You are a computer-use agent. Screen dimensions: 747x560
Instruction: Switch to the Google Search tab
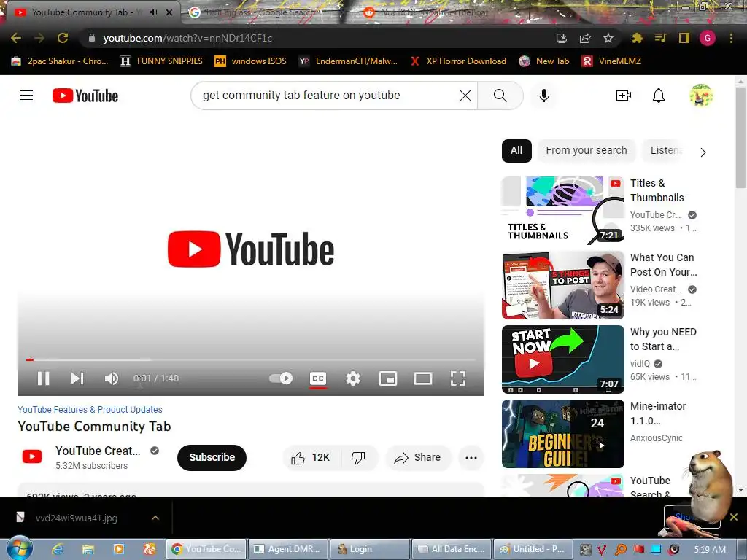pyautogui.click(x=260, y=12)
